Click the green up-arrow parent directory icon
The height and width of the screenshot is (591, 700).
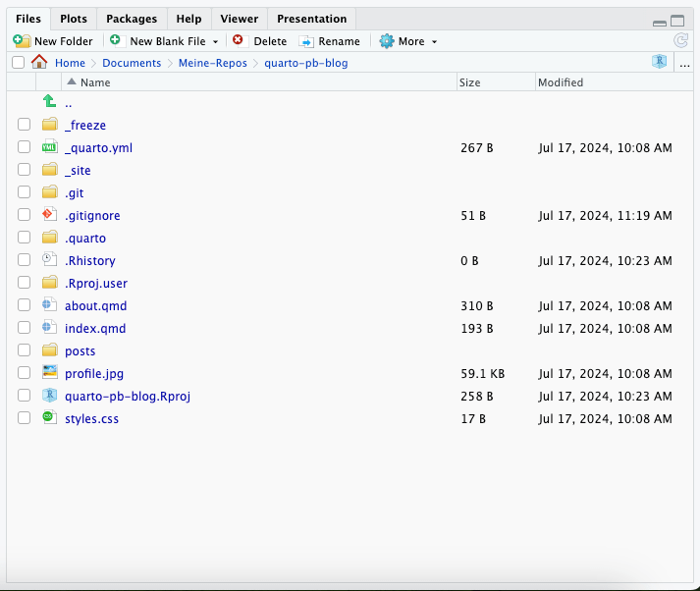click(49, 101)
